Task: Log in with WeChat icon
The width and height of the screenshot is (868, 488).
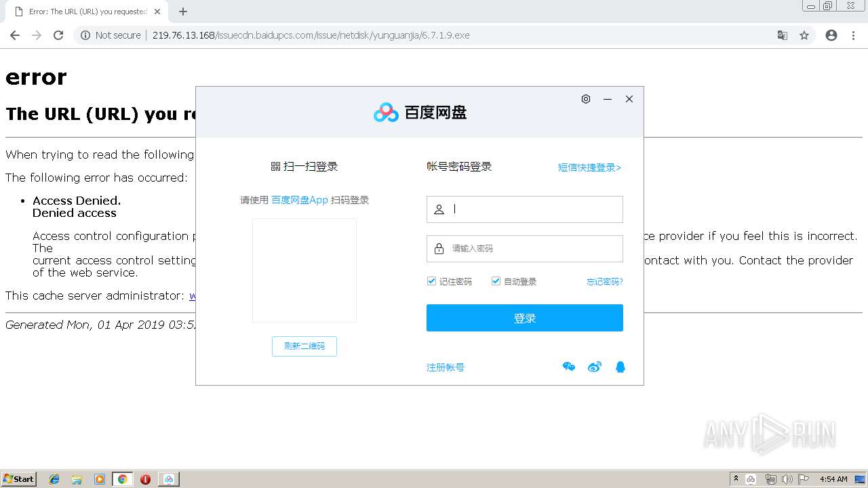Action: point(569,367)
